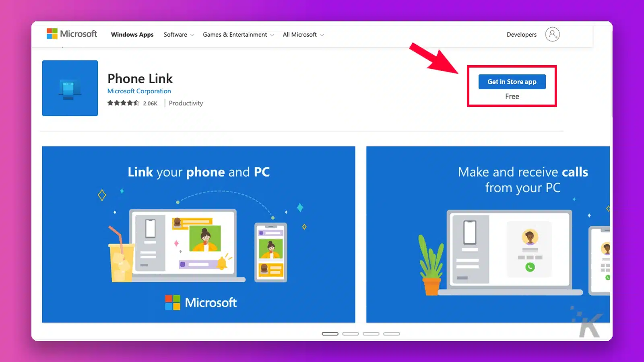
Task: Click the Phone Link title text
Action: pos(140,78)
